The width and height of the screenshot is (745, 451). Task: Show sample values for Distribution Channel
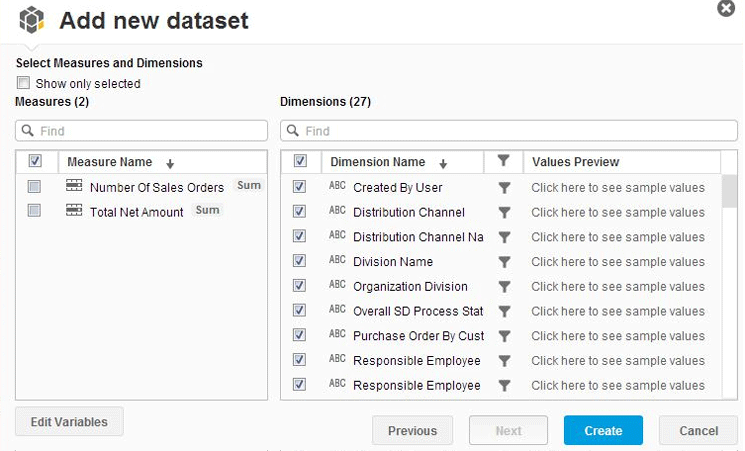[618, 212]
